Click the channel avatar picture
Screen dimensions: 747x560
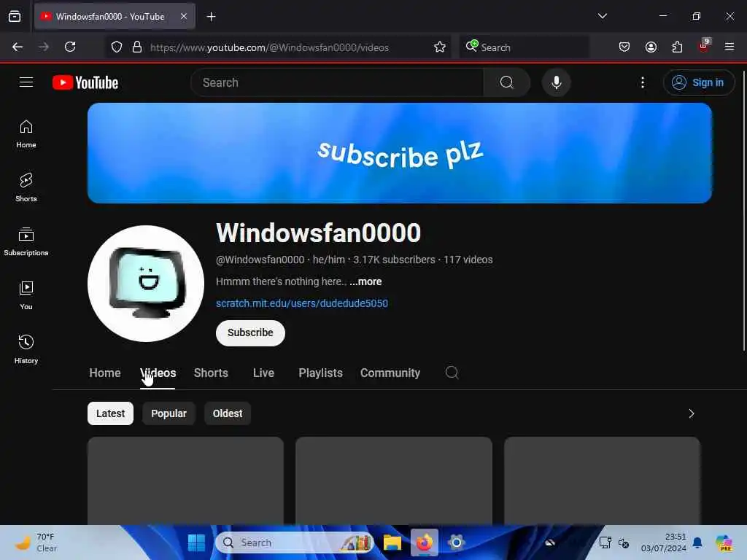pos(146,284)
